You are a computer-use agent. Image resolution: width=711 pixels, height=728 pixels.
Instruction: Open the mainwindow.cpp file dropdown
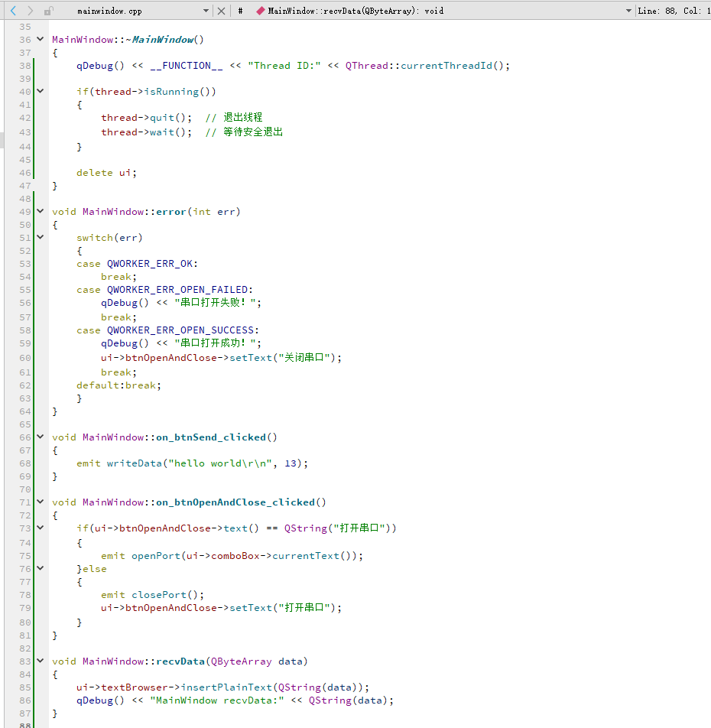(206, 11)
